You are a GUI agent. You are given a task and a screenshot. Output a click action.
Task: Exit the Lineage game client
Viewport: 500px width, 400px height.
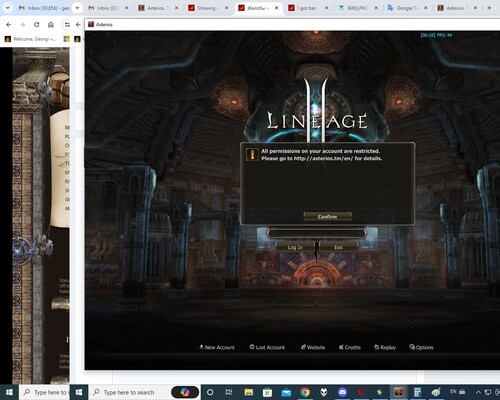(338, 247)
